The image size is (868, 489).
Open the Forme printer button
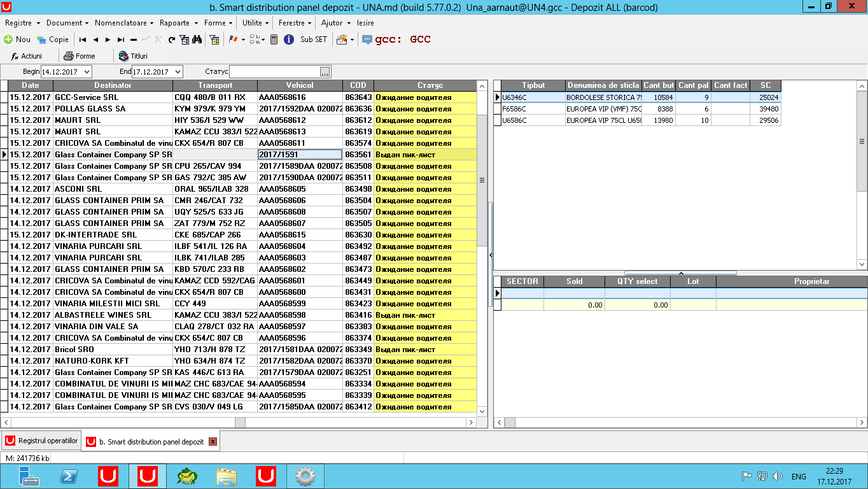click(x=80, y=56)
